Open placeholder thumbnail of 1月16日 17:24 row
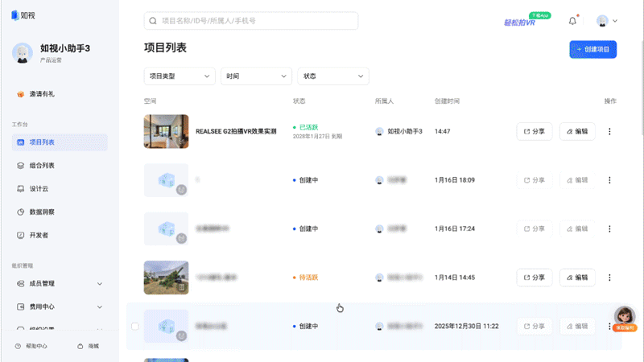Viewport: 644px width, 362px height. coord(167,228)
